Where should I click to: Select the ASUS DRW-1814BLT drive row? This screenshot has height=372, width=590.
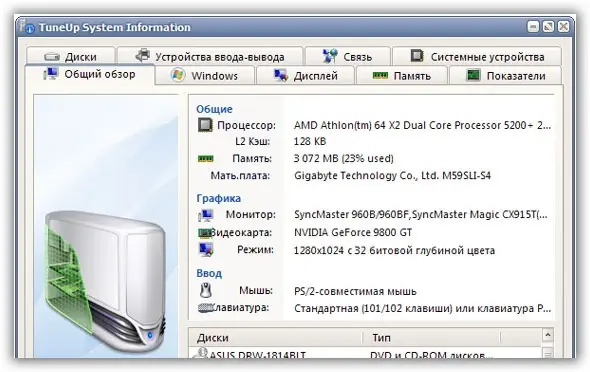365,354
